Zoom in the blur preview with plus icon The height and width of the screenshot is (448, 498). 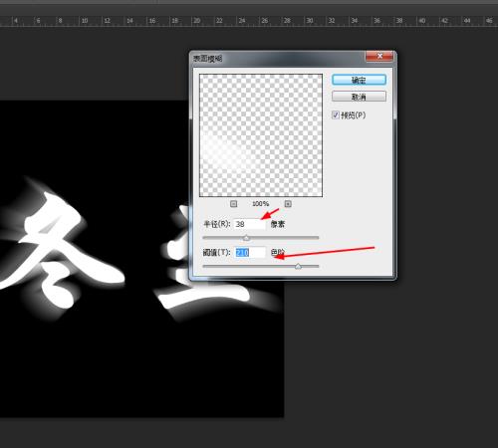pos(288,204)
